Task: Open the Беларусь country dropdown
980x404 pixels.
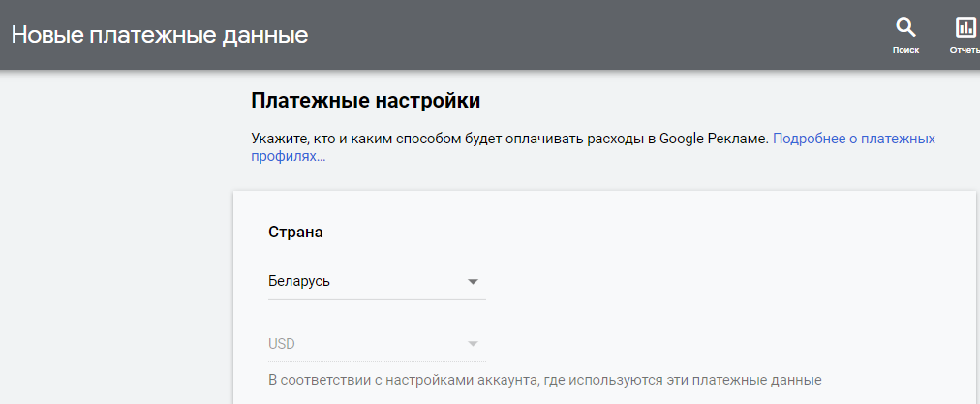Action: point(377,281)
